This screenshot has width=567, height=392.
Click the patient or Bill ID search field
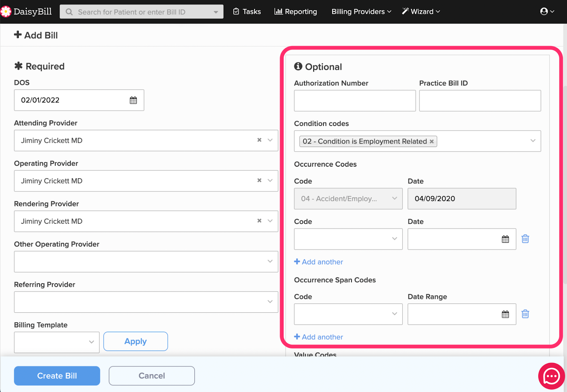[142, 12]
